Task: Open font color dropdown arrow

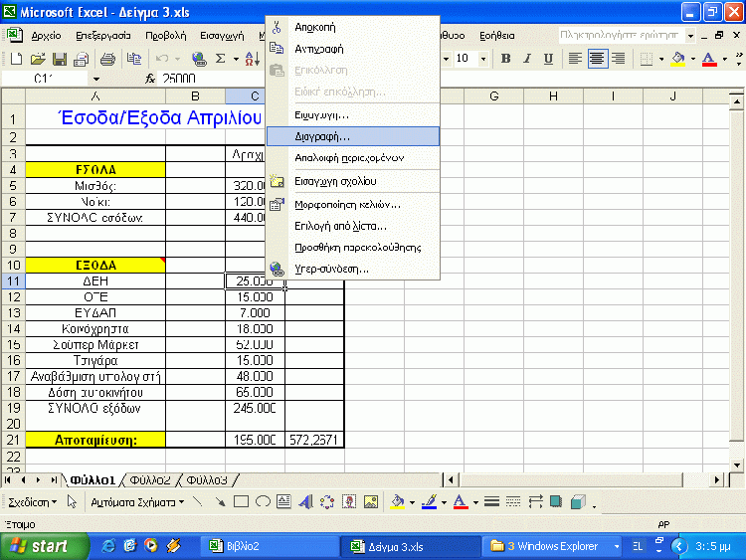Action: (x=724, y=59)
